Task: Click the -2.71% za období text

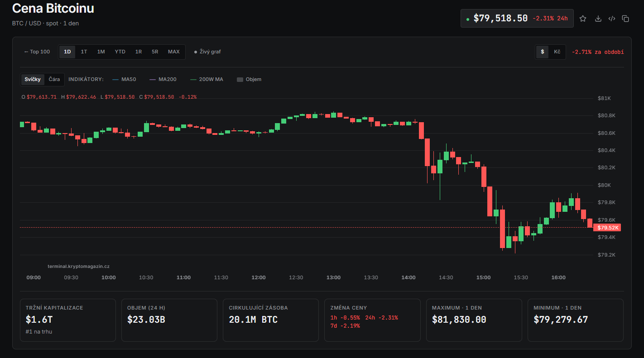Action: 598,52
